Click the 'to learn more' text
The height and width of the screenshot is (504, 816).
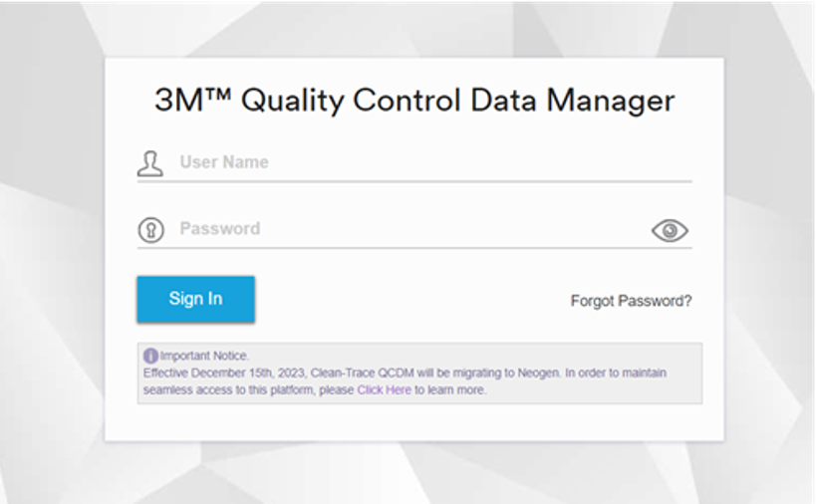point(450,390)
